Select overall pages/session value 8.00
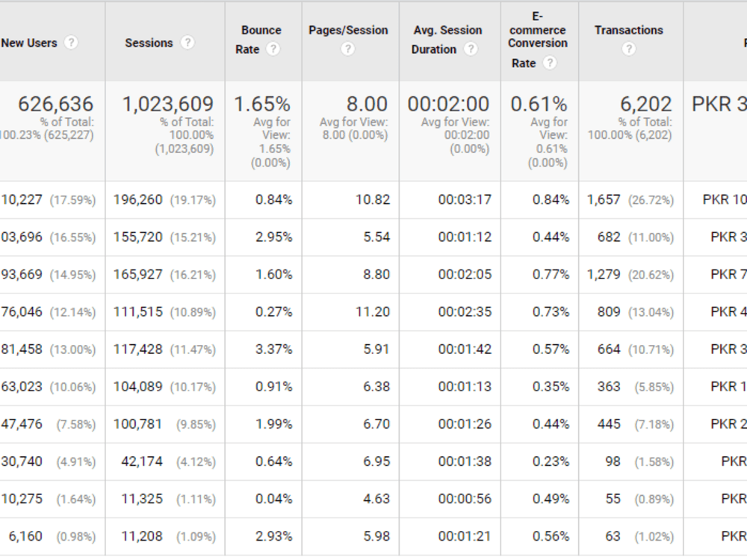Screen dimensions: 747x560 coord(367,104)
